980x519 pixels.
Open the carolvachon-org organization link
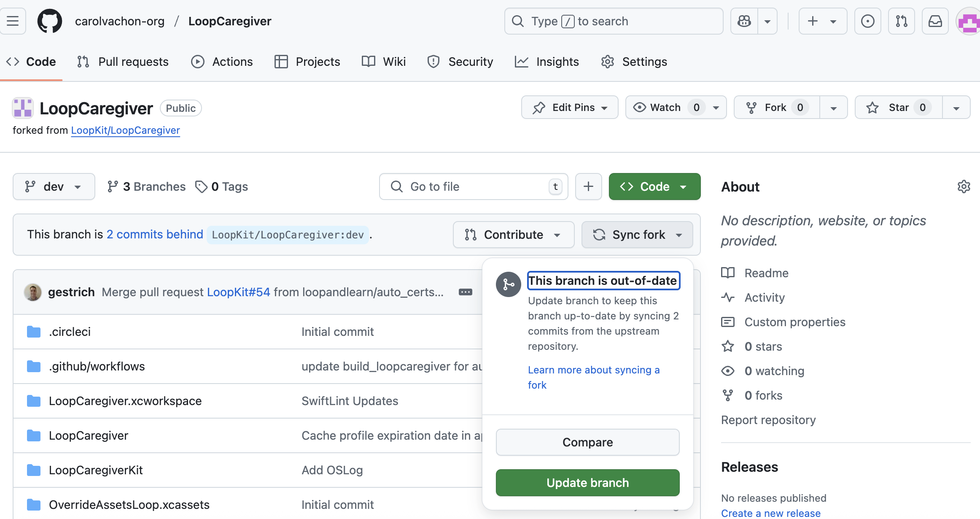coord(120,21)
